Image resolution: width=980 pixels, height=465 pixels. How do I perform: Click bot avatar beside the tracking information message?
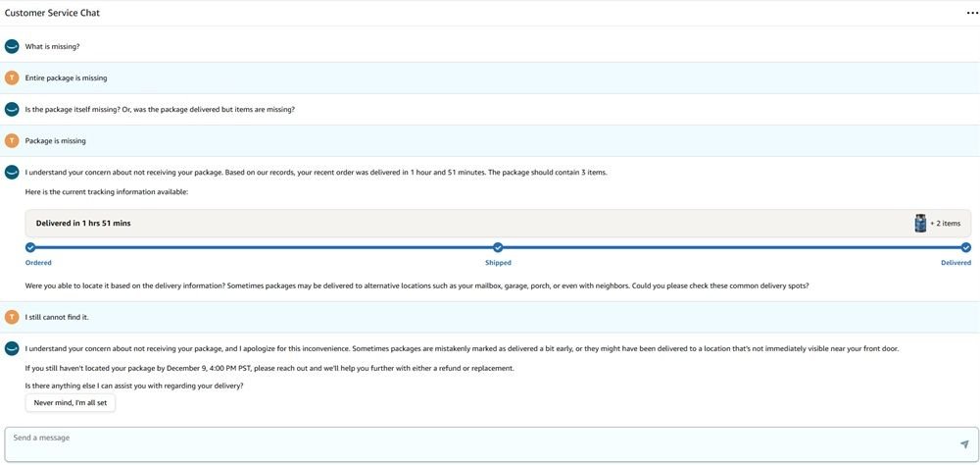point(12,172)
